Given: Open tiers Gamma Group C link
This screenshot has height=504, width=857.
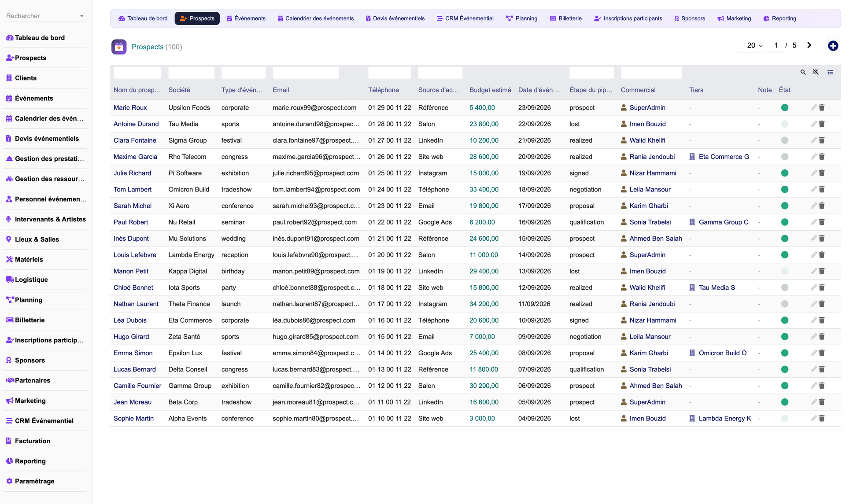Looking at the screenshot, I should (x=723, y=222).
